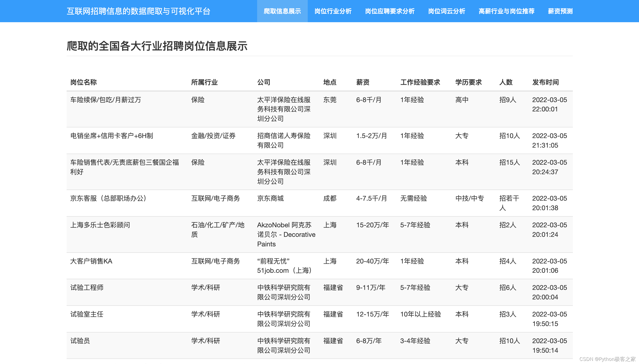Click the 发布时间 column header
639x364 pixels.
pyautogui.click(x=545, y=82)
